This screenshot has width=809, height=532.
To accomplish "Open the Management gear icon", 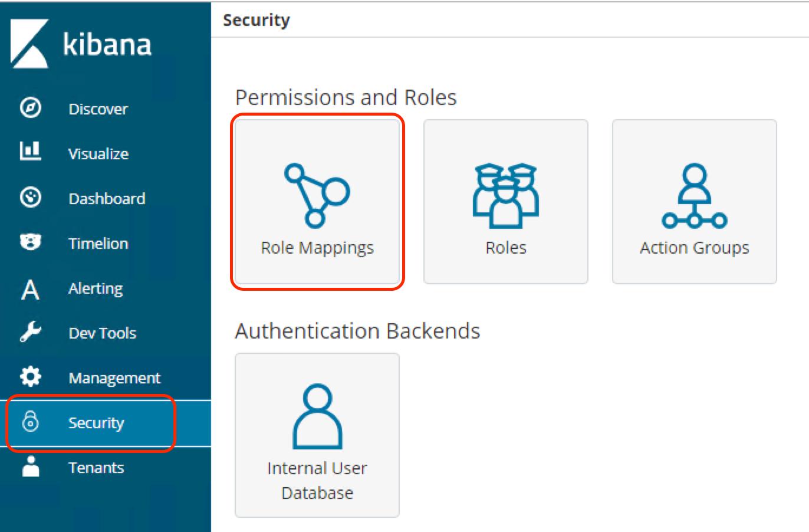I will tap(30, 377).
